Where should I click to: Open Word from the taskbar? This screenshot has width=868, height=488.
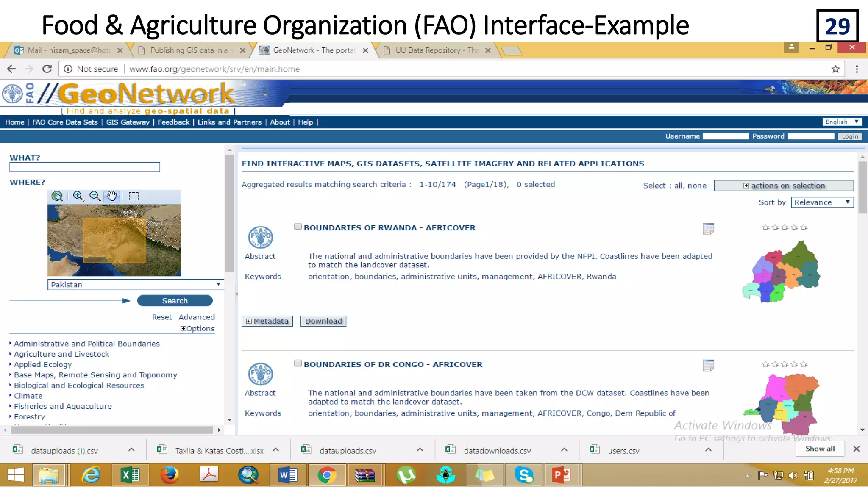pyautogui.click(x=288, y=475)
